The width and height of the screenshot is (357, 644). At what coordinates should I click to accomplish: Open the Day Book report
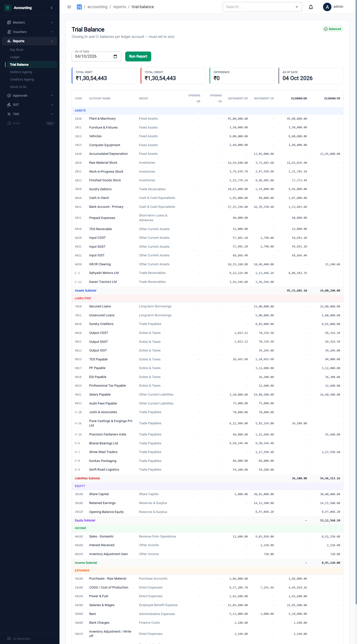[17, 50]
